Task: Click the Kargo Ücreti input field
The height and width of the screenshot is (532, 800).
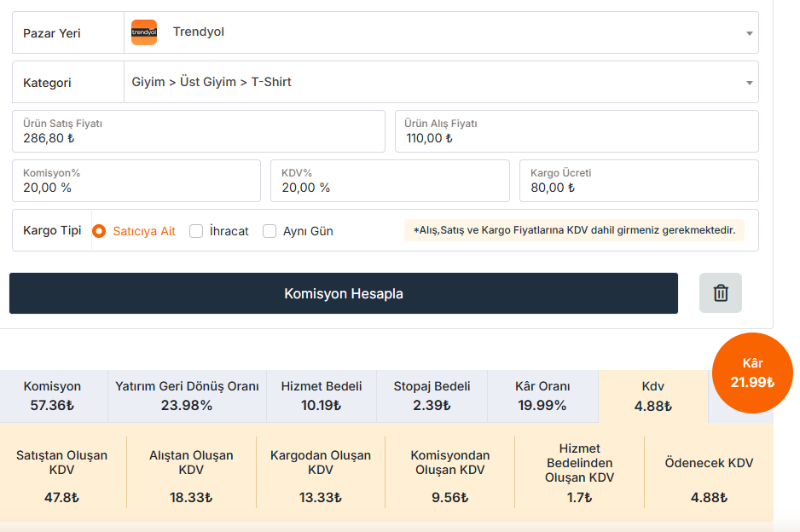Action: [x=639, y=181]
